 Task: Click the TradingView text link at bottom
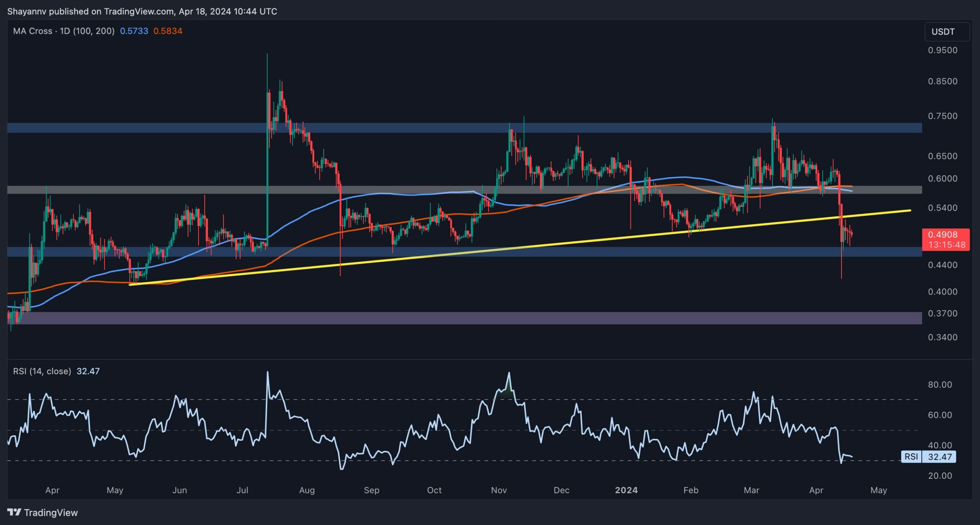click(x=51, y=512)
